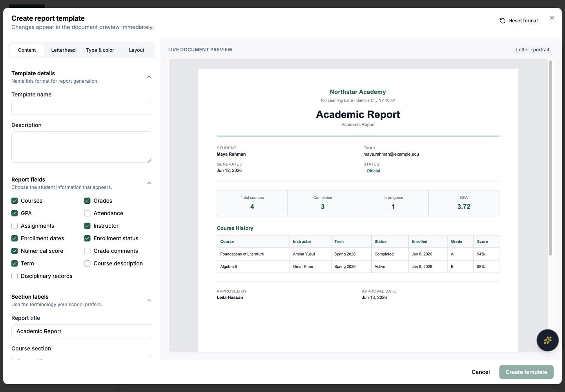The height and width of the screenshot is (392, 565).
Task: Click the Course History section heading
Action: pos(235,228)
